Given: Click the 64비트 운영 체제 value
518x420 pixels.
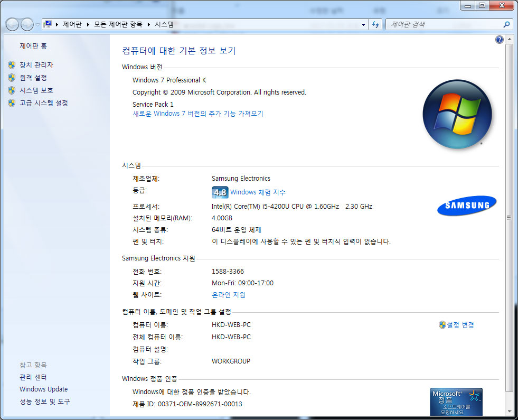Looking at the screenshot, I should click(x=236, y=230).
